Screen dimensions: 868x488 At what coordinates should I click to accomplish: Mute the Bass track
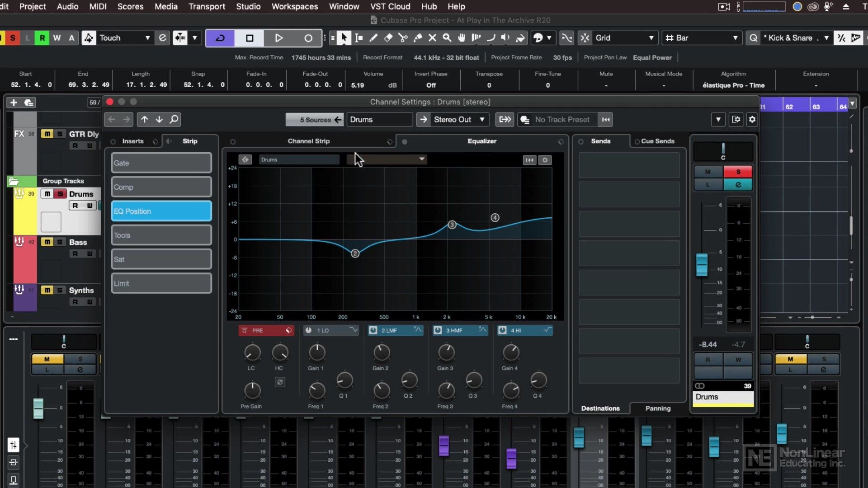pyautogui.click(x=47, y=242)
